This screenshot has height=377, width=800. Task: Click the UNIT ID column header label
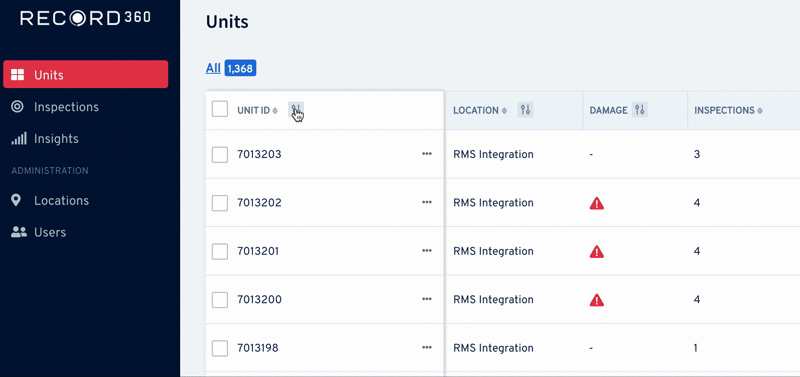click(253, 110)
